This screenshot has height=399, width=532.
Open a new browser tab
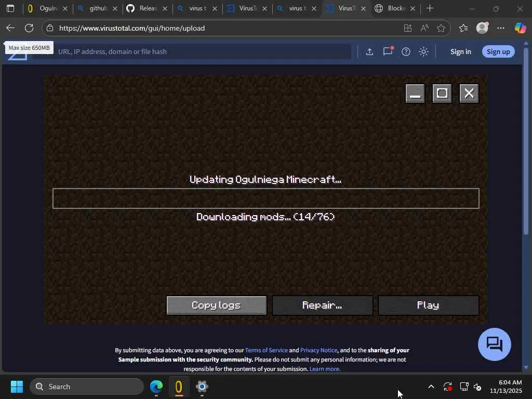(430, 8)
